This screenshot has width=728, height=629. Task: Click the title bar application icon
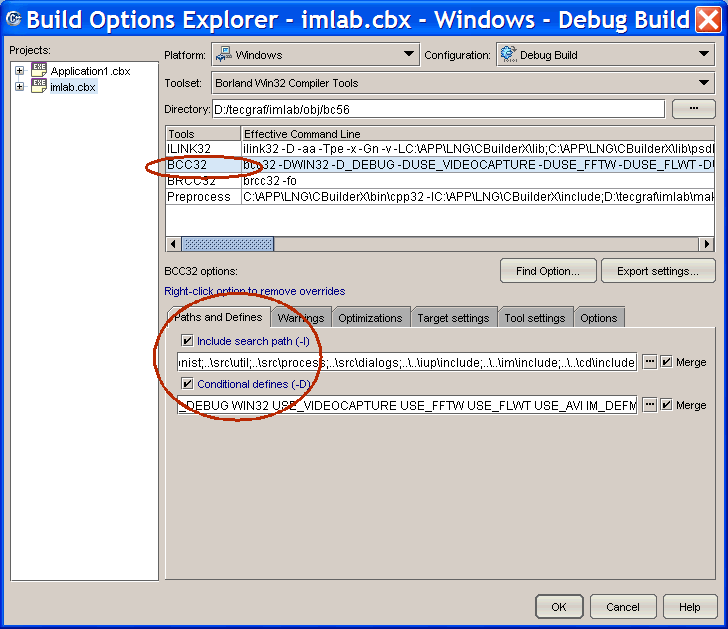(14, 19)
